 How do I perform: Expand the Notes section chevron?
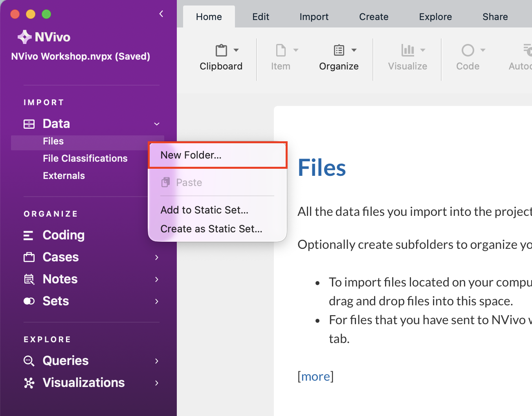tap(157, 279)
